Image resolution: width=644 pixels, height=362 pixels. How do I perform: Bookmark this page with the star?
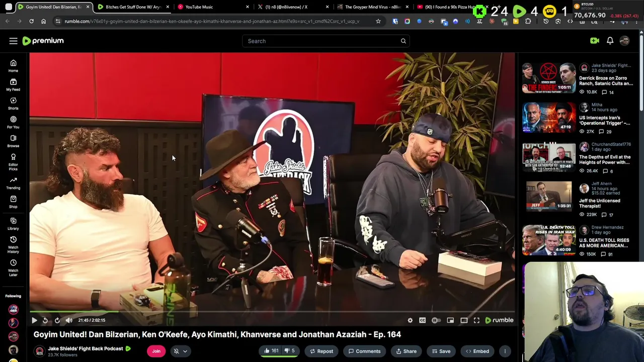[378, 21]
